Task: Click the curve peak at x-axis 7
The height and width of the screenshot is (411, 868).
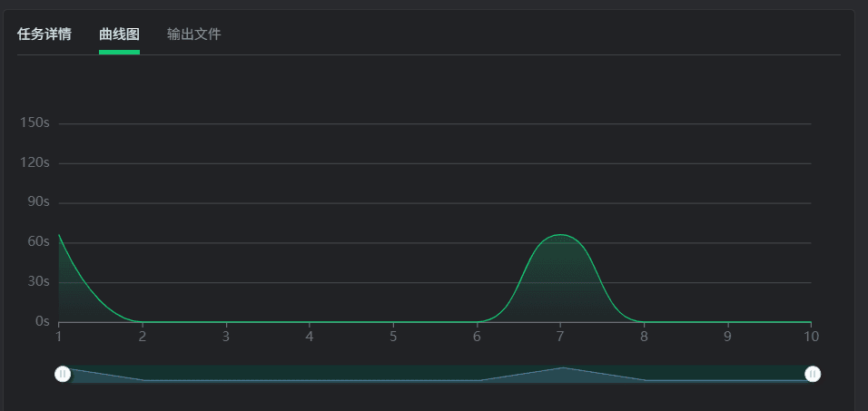Action: (560, 235)
